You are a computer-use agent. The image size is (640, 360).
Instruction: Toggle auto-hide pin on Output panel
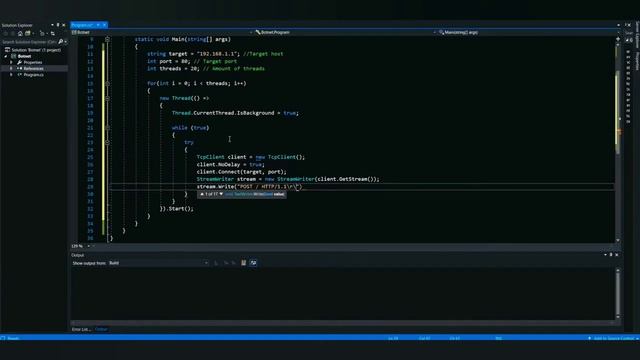611,255
